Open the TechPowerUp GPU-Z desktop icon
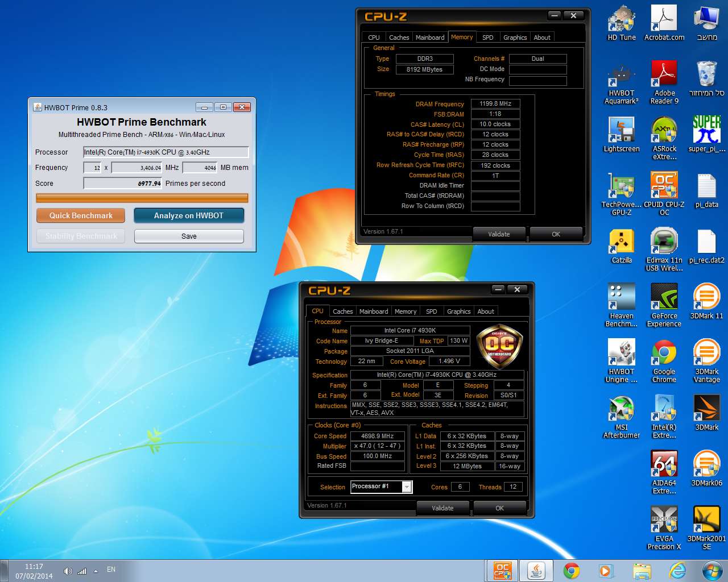Image resolution: width=728 pixels, height=582 pixels. click(x=622, y=194)
